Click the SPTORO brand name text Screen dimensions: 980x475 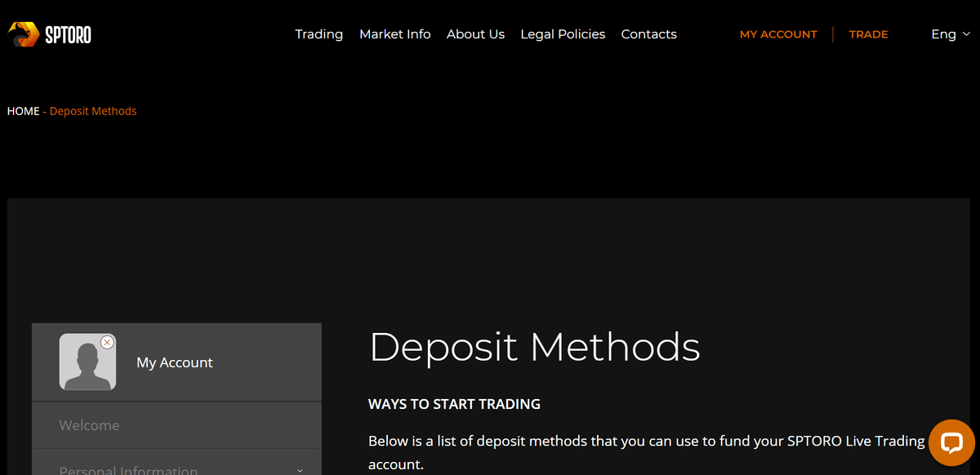(69, 34)
